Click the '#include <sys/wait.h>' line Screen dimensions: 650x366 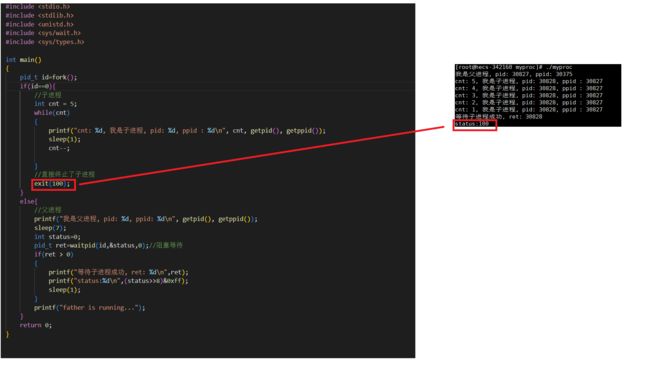tap(43, 33)
